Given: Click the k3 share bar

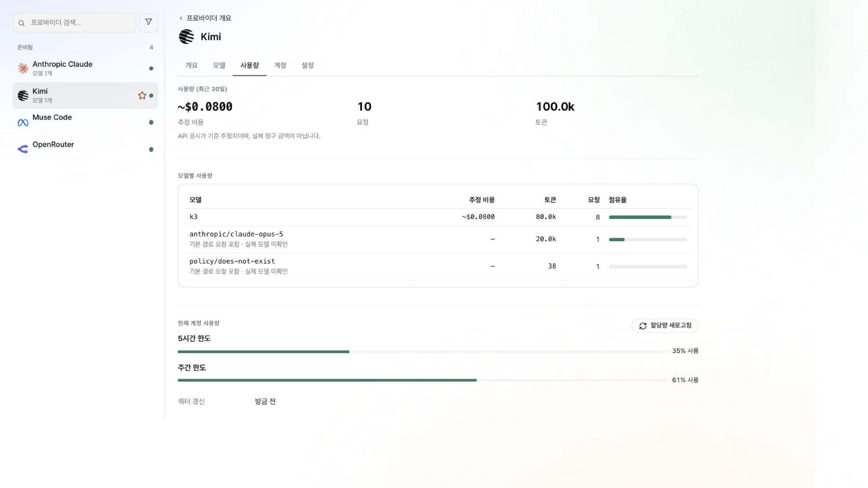Looking at the screenshot, I should pyautogui.click(x=648, y=217).
